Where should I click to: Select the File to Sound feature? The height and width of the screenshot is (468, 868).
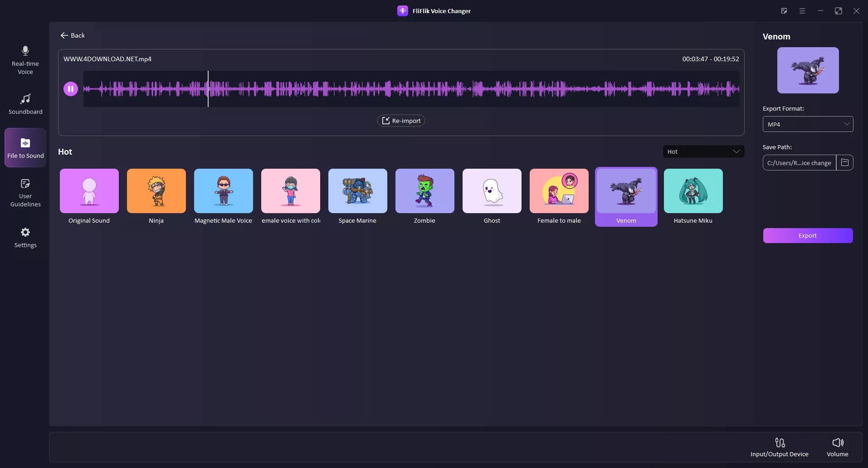point(25,147)
